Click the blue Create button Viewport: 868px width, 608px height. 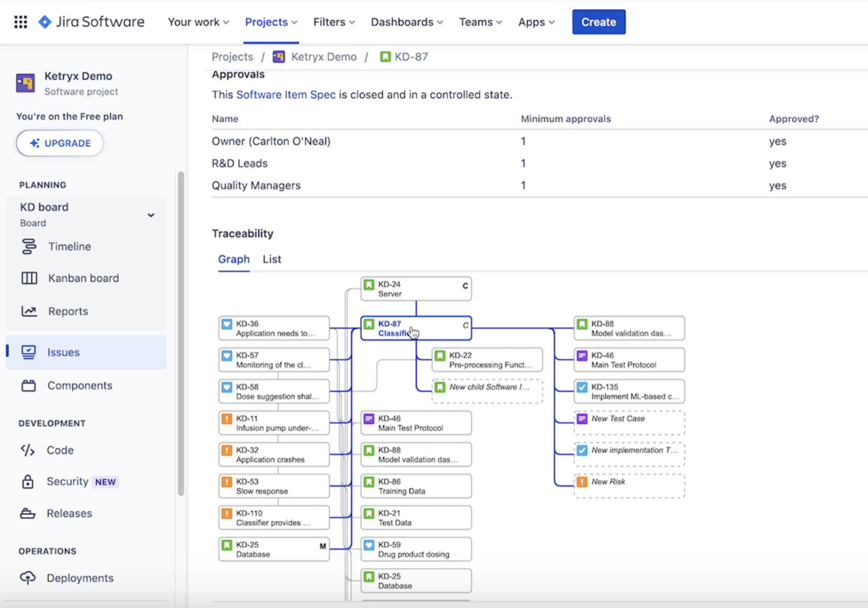(598, 22)
